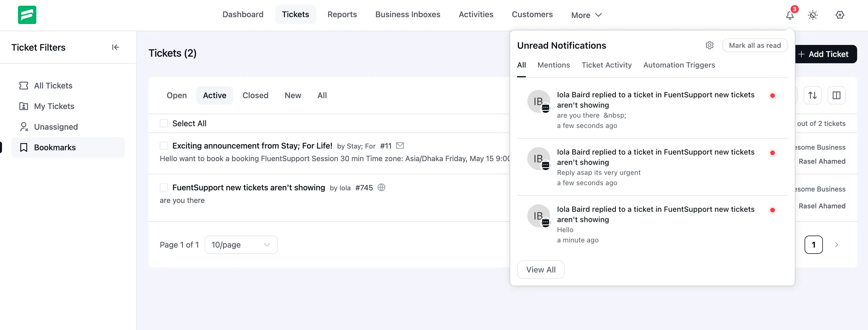Open notification settings gear icon
This screenshot has height=330, width=868.
[x=710, y=45]
